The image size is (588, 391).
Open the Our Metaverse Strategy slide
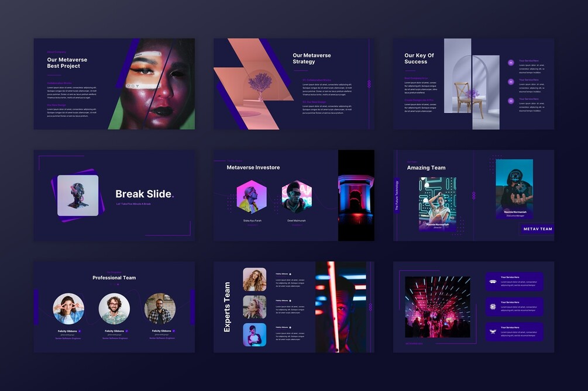point(294,84)
